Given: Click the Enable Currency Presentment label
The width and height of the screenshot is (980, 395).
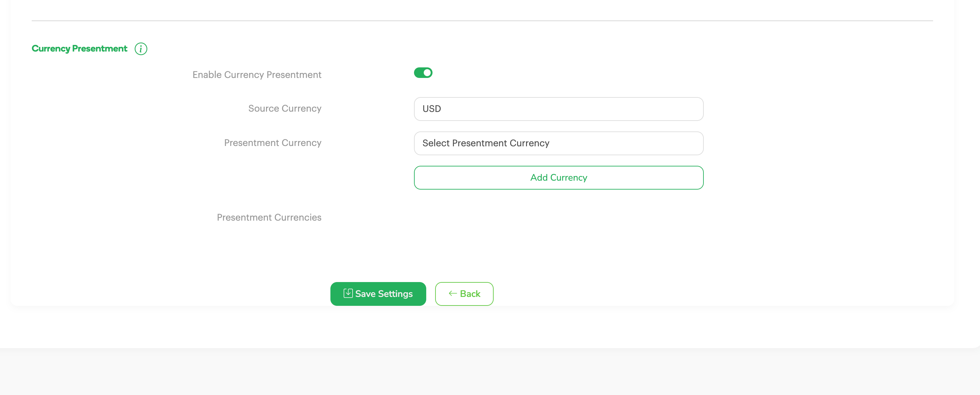Looking at the screenshot, I should tap(256, 75).
